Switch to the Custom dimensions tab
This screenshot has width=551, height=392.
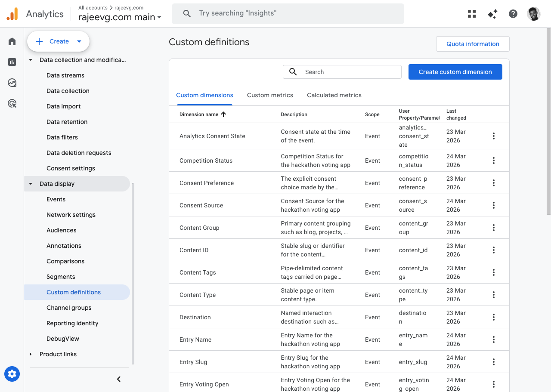[204, 95]
